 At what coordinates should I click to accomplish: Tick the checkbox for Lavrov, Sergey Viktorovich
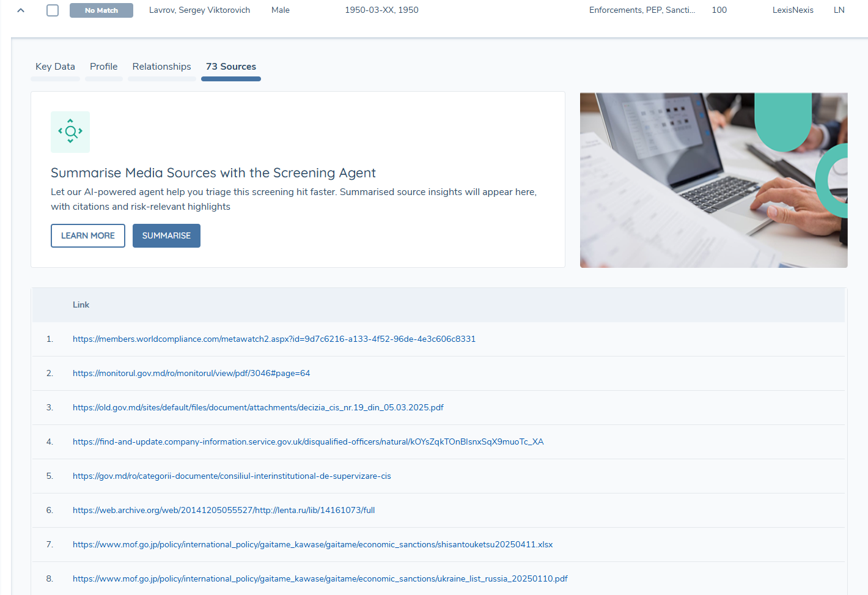click(53, 10)
